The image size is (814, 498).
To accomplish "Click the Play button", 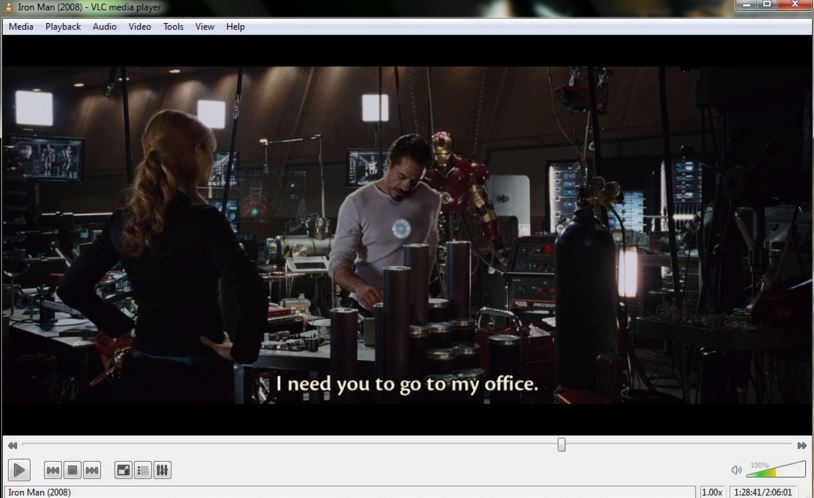I will point(19,470).
